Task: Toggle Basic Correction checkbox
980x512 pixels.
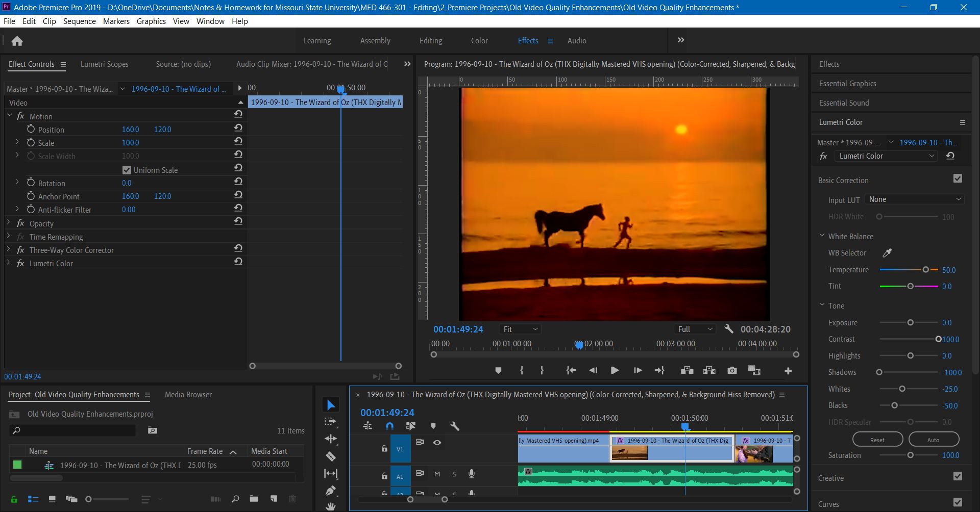Action: tap(958, 178)
